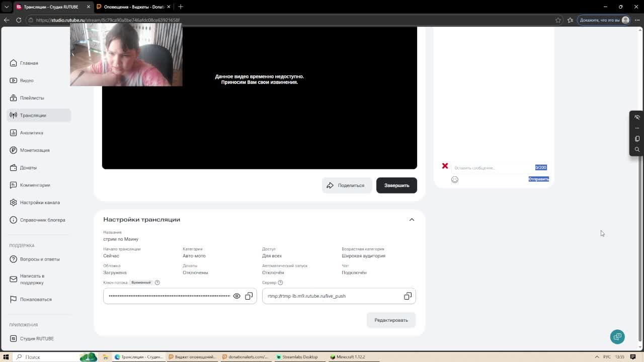Click the Донаты sidebar icon

tap(14, 167)
